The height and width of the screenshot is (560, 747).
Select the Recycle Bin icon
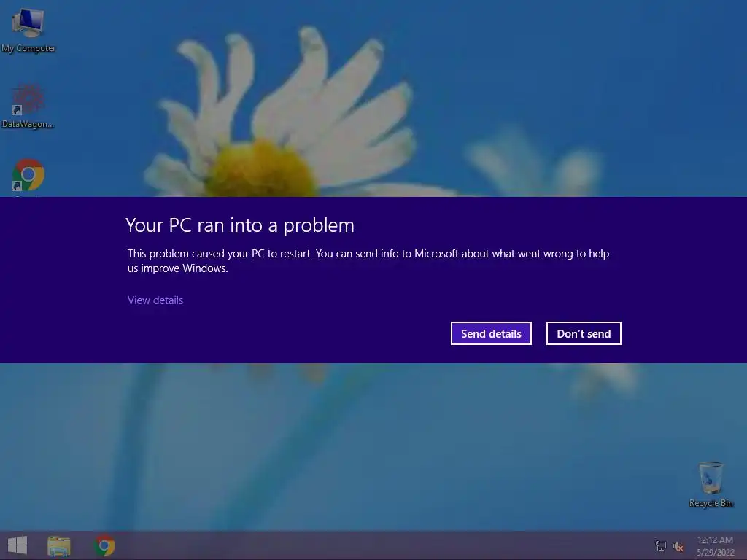point(711,484)
